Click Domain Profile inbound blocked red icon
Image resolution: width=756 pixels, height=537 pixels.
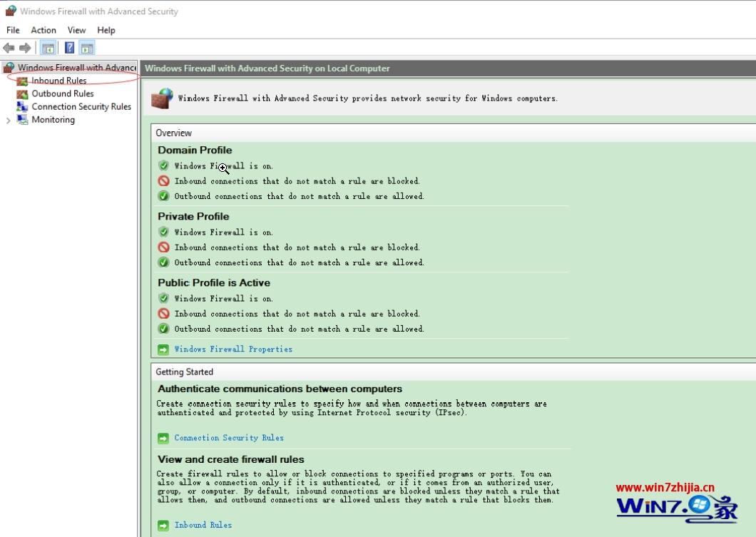pyautogui.click(x=163, y=180)
